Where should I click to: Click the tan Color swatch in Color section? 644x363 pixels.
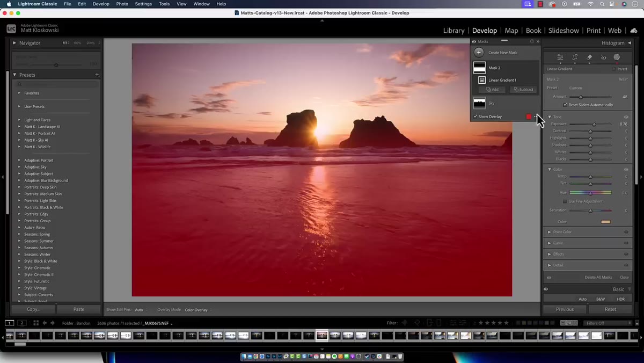point(606,222)
